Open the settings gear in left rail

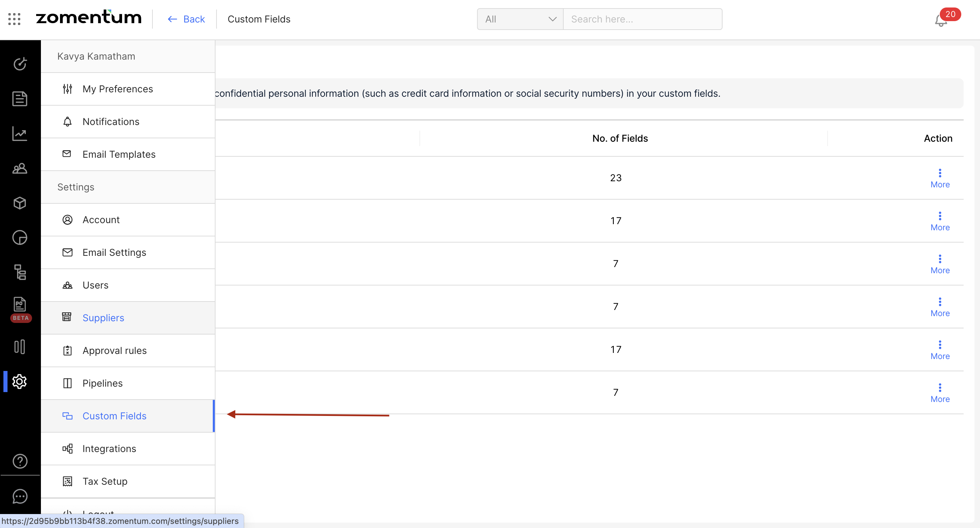point(20,381)
